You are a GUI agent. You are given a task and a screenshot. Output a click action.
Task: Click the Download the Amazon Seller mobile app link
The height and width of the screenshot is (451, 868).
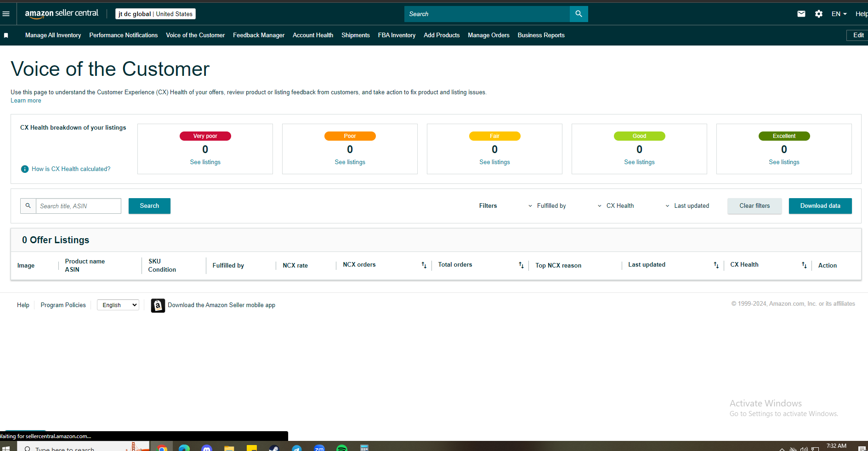point(221,305)
